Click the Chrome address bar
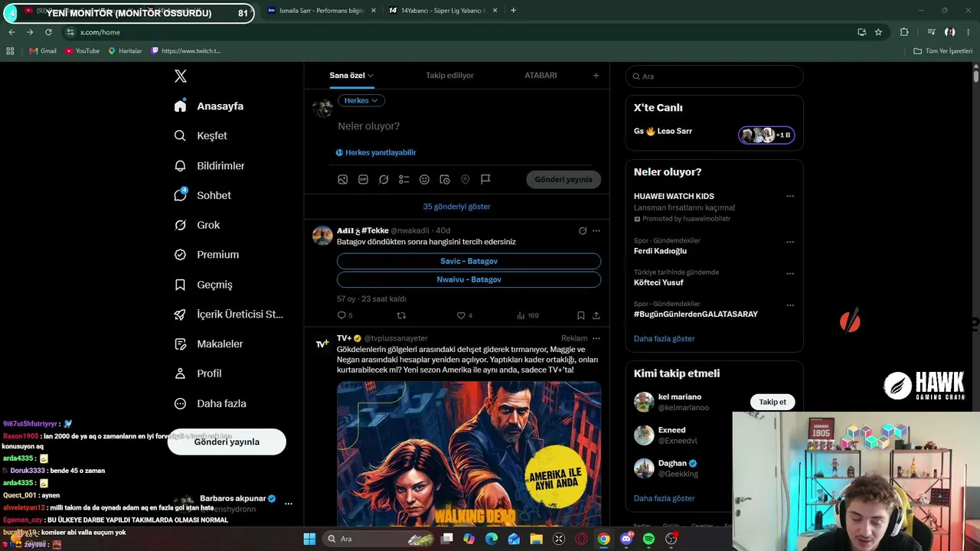The width and height of the screenshot is (980, 551). pos(459,32)
